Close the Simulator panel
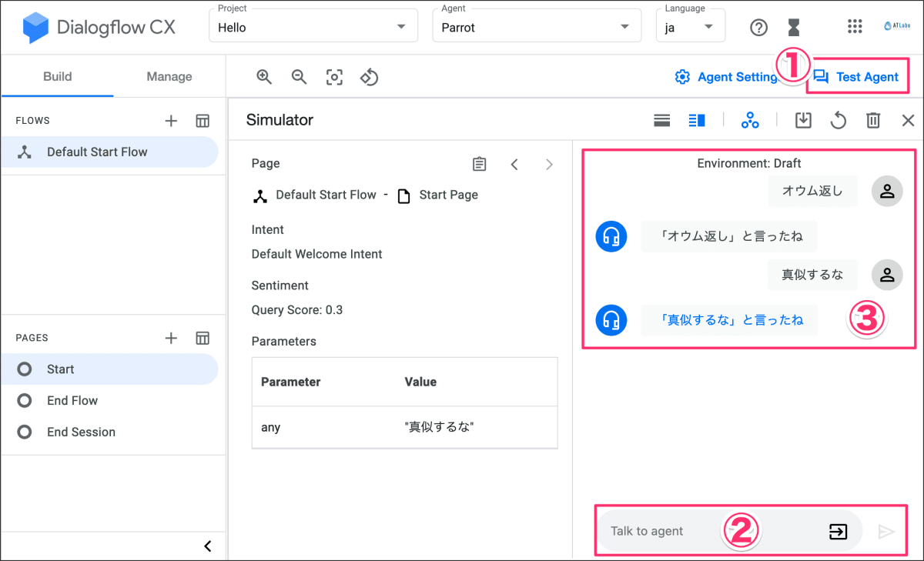The width and height of the screenshot is (924, 561). [x=908, y=120]
